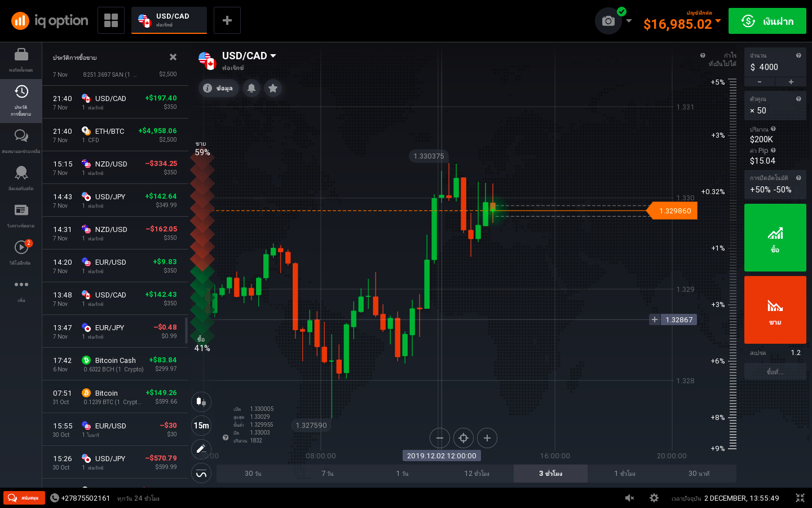Recenter the chart with crosshair button
The height and width of the screenshot is (508, 812).
[x=464, y=438]
